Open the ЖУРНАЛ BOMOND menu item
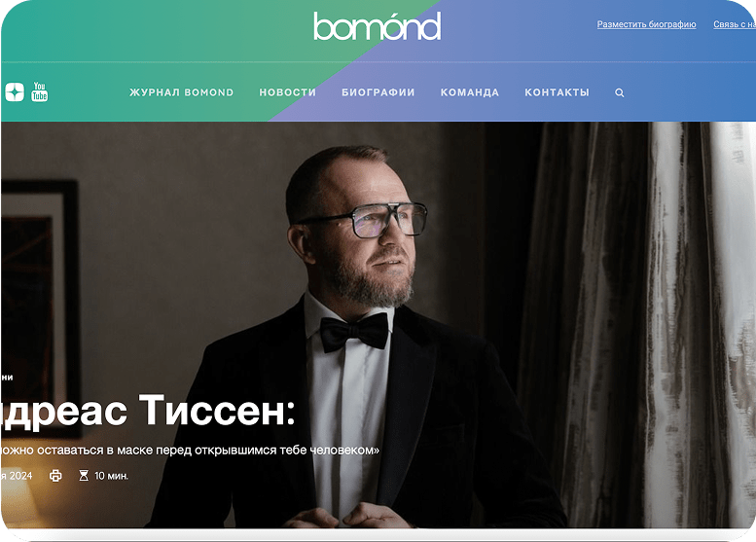This screenshot has width=756, height=542. 181,92
